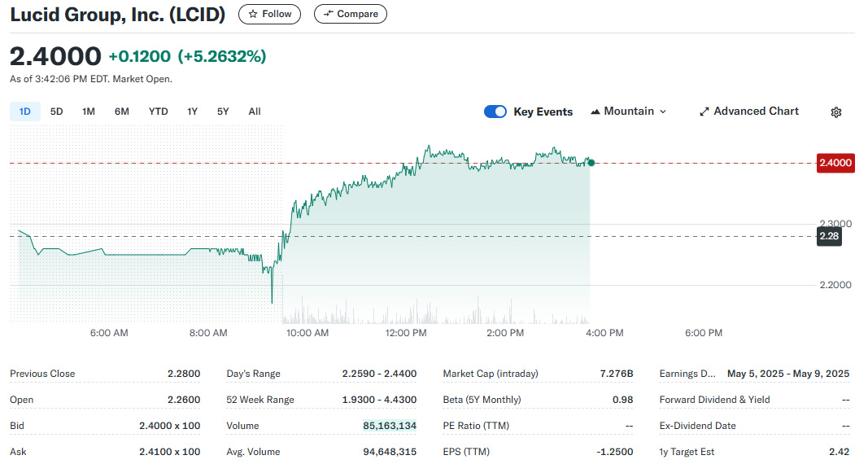868x464 pixels.
Task: Click the highlighted Volume value 85,163,134
Action: pos(390,426)
